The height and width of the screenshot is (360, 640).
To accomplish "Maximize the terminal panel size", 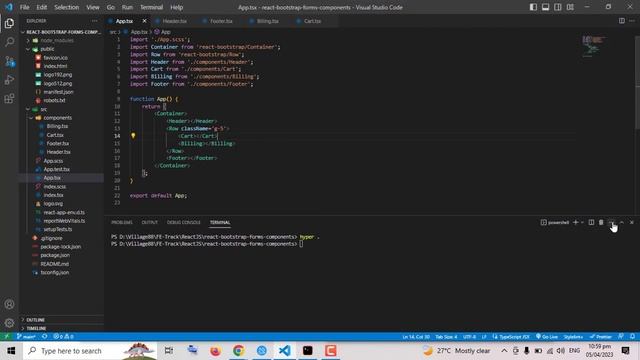I will 622,222.
